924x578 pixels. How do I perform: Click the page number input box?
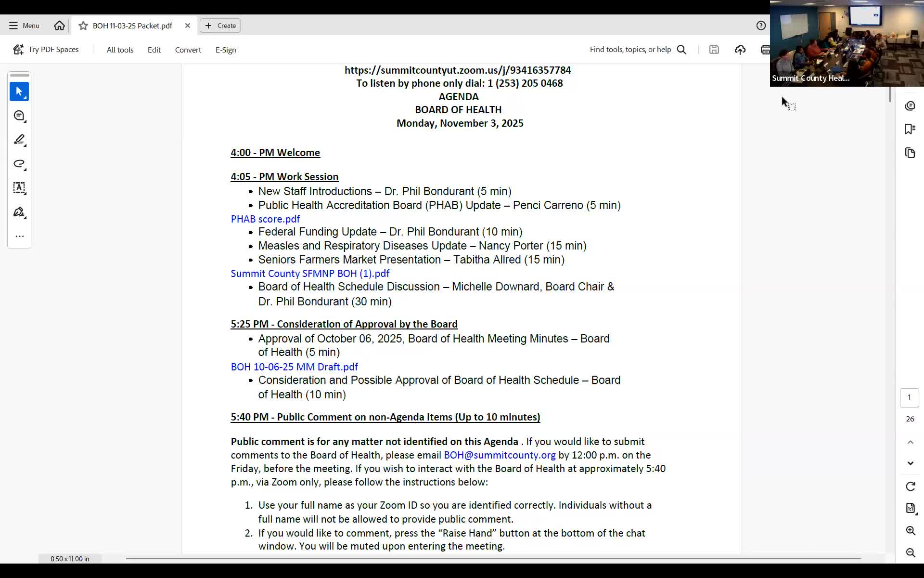click(x=909, y=397)
